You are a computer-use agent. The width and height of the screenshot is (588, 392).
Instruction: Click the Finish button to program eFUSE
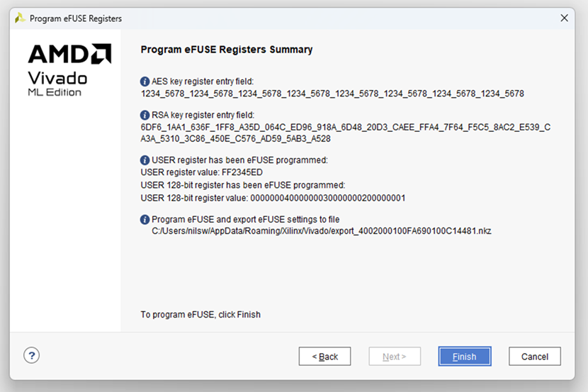tap(464, 357)
